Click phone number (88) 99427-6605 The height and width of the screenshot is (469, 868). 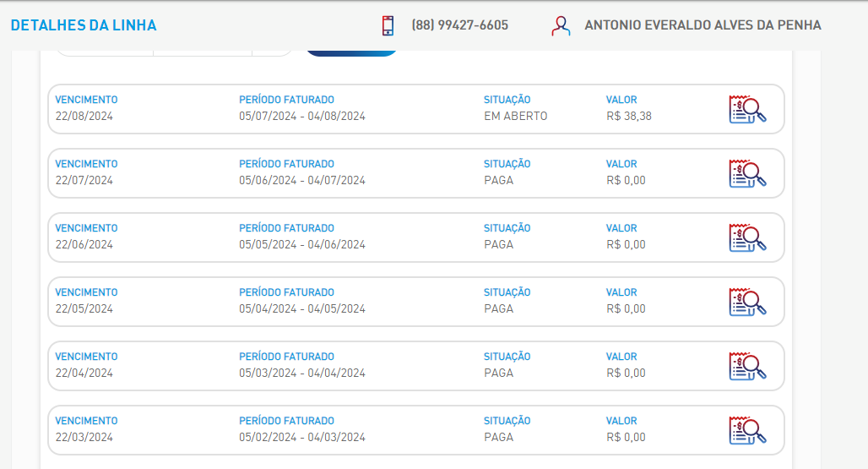point(459,25)
